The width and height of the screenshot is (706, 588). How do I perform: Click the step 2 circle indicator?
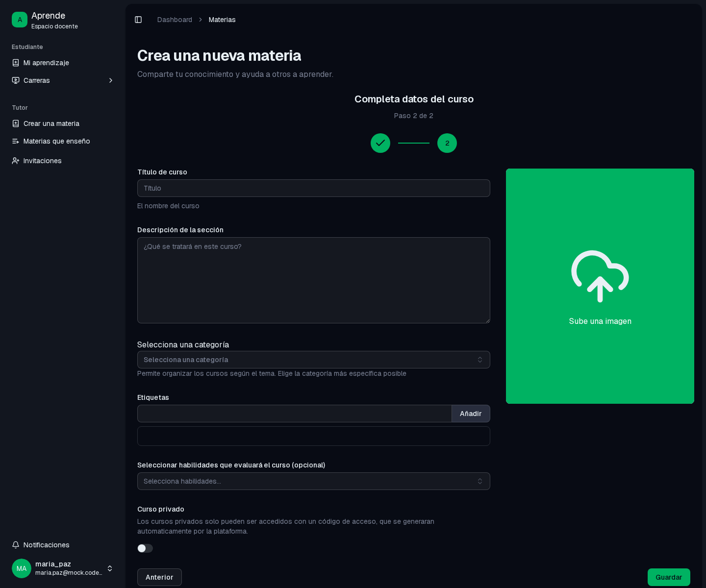click(447, 143)
